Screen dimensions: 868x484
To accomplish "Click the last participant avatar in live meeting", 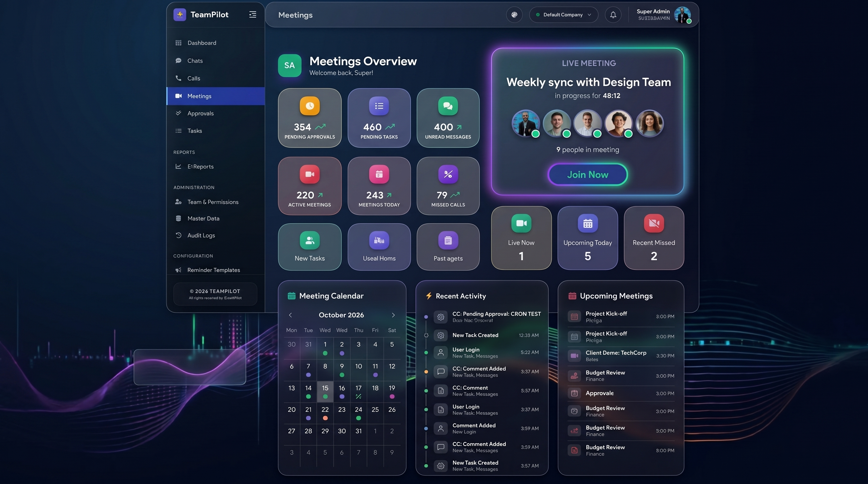I will 650,123.
